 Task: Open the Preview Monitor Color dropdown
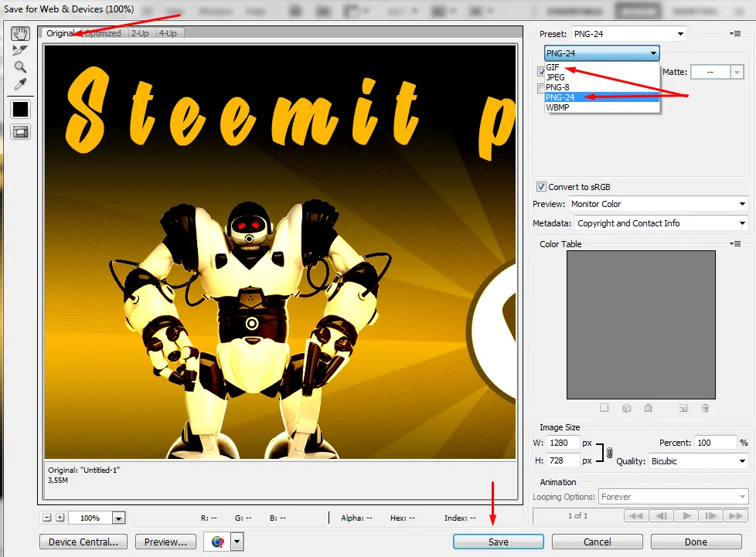658,204
